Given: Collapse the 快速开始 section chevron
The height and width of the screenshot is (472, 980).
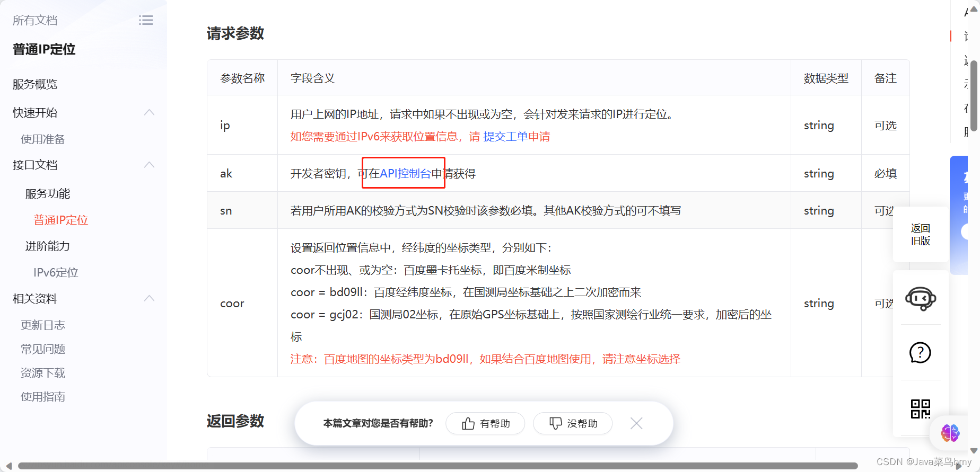Looking at the screenshot, I should pos(150,112).
